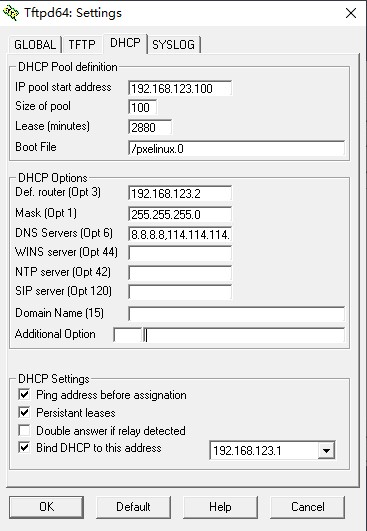Viewport: 367px width, 531px height.
Task: Enable Double answer if relay detected
Action: pyautogui.click(x=24, y=430)
